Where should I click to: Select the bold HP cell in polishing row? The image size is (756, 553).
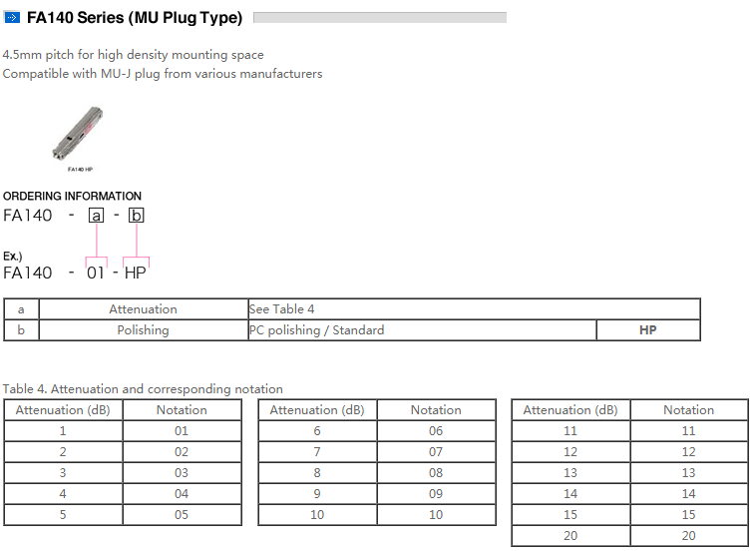click(x=647, y=330)
